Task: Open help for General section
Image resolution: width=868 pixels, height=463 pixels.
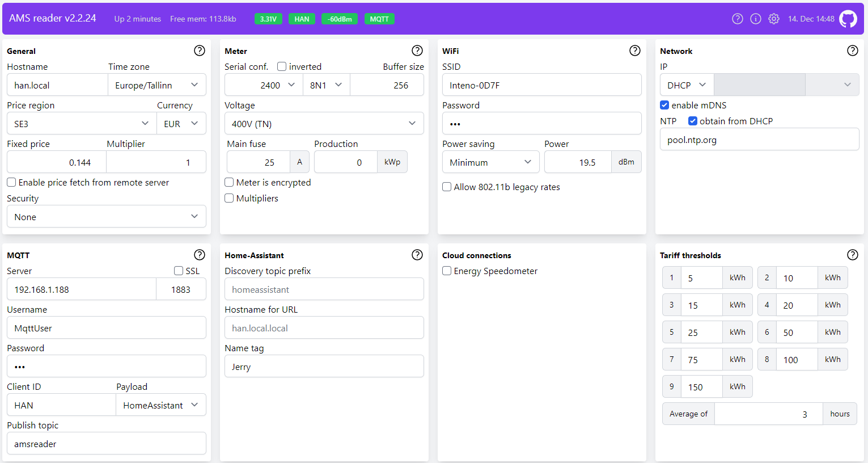Action: tap(200, 50)
